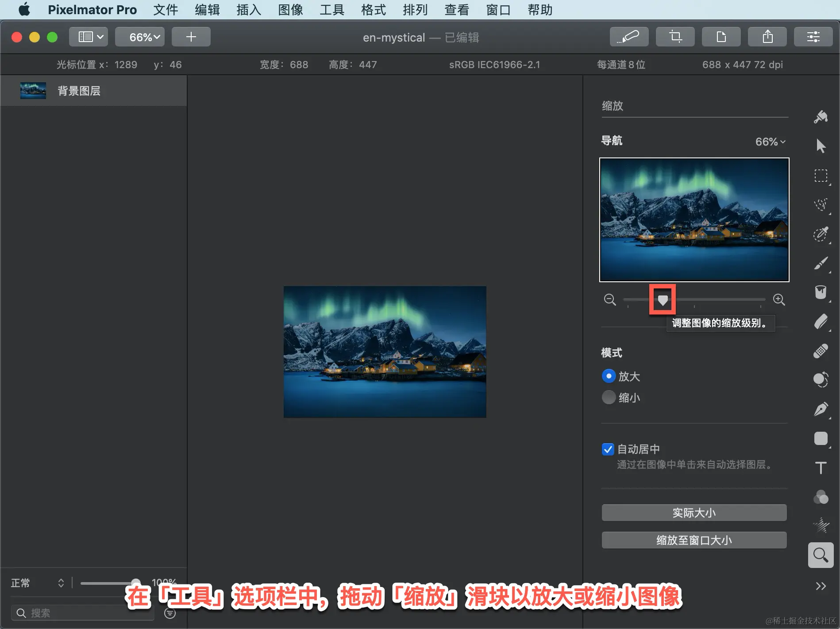Select the 缩小 zoom-out mode radio
Image resolution: width=840 pixels, height=629 pixels.
coord(609,397)
